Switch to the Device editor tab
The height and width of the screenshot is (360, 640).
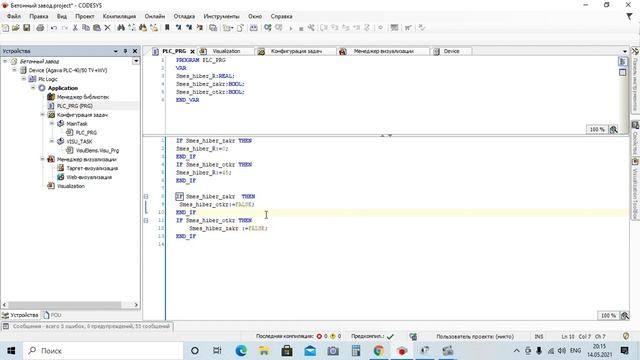(451, 51)
